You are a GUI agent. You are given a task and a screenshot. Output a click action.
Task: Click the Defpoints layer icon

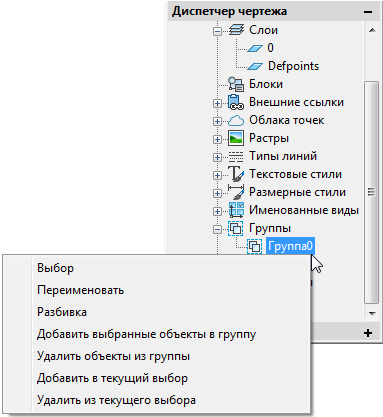click(x=255, y=67)
